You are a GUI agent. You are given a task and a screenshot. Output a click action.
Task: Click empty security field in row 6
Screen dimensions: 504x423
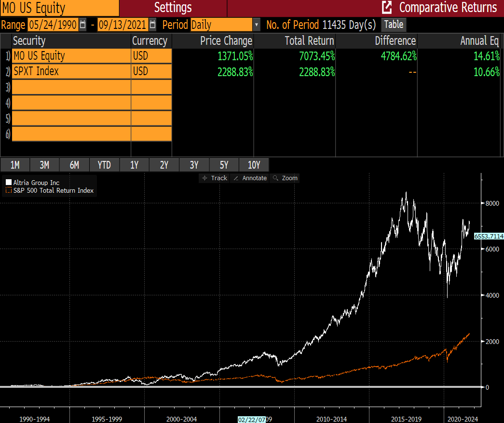click(x=71, y=133)
